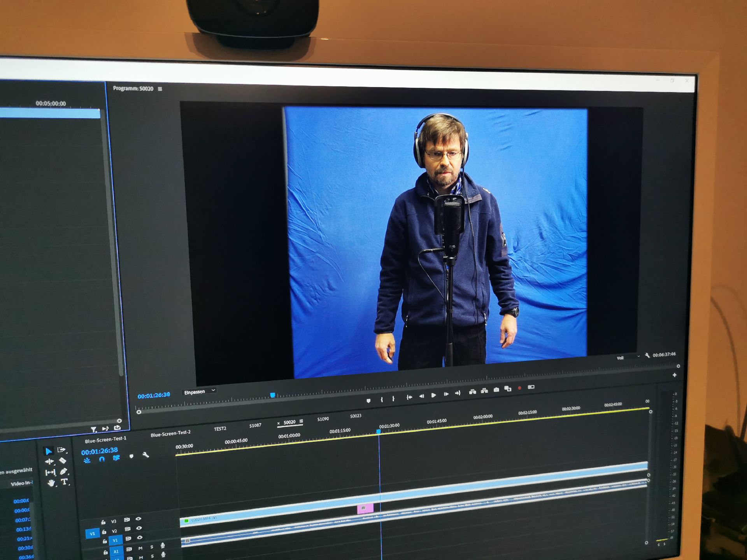747x560 pixels.
Task: Click the Comparison View icon
Action: 508,389
